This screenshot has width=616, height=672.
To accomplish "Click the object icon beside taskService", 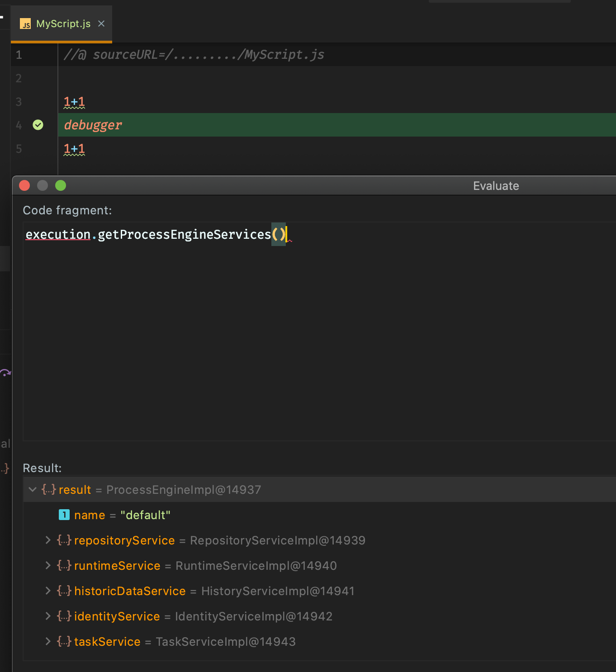I will pos(64,641).
